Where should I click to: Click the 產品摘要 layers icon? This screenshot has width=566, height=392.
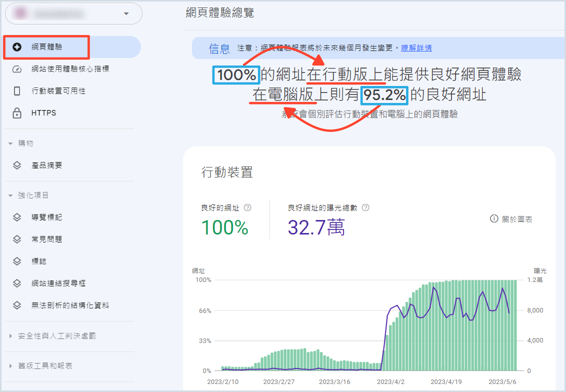(x=17, y=165)
